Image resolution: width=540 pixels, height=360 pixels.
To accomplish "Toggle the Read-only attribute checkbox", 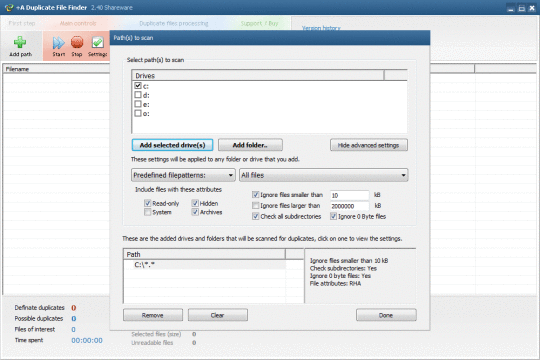I will pos(147,203).
